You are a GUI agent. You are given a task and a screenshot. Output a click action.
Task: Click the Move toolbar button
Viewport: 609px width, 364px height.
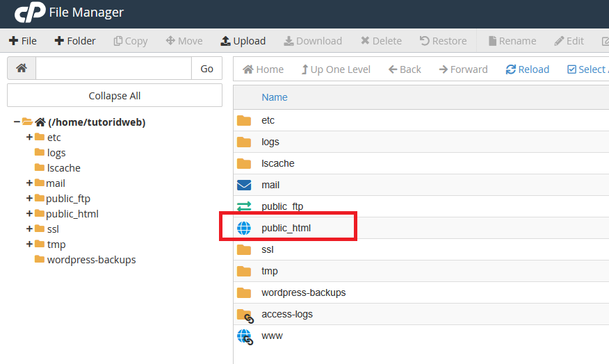point(184,41)
